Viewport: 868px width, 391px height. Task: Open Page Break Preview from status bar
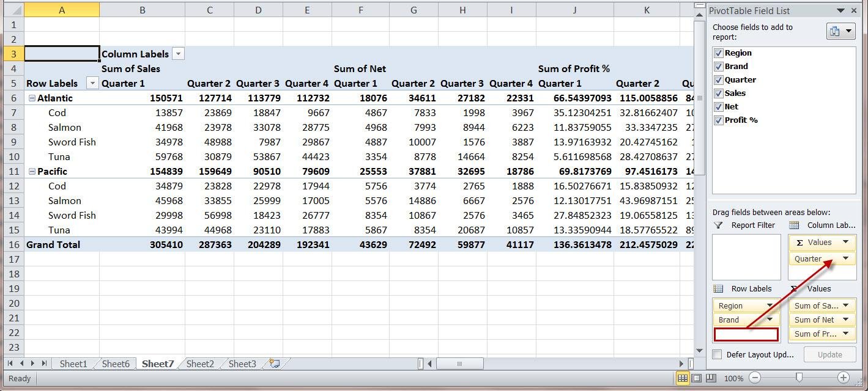pyautogui.click(x=711, y=378)
